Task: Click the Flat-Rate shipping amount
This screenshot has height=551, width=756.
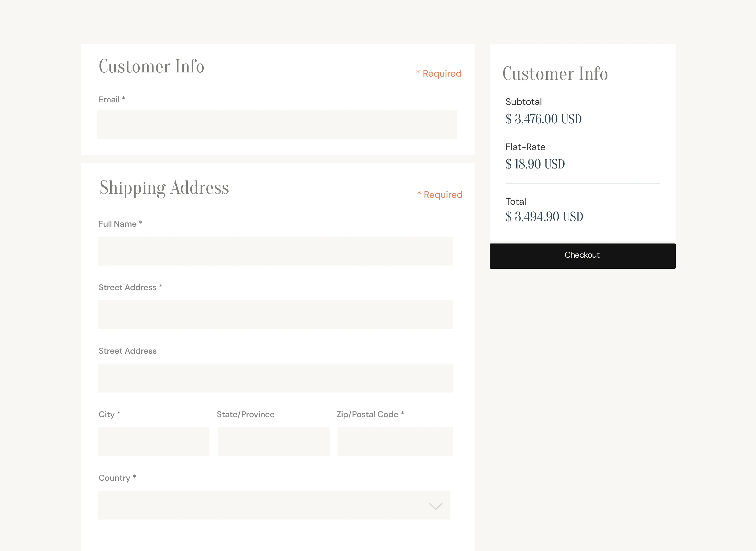Action: (535, 164)
